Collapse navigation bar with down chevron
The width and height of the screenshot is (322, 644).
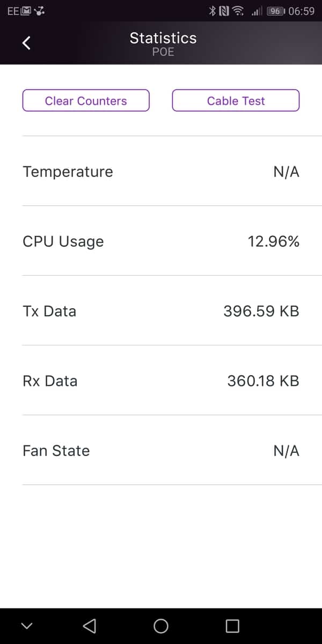tap(27, 626)
